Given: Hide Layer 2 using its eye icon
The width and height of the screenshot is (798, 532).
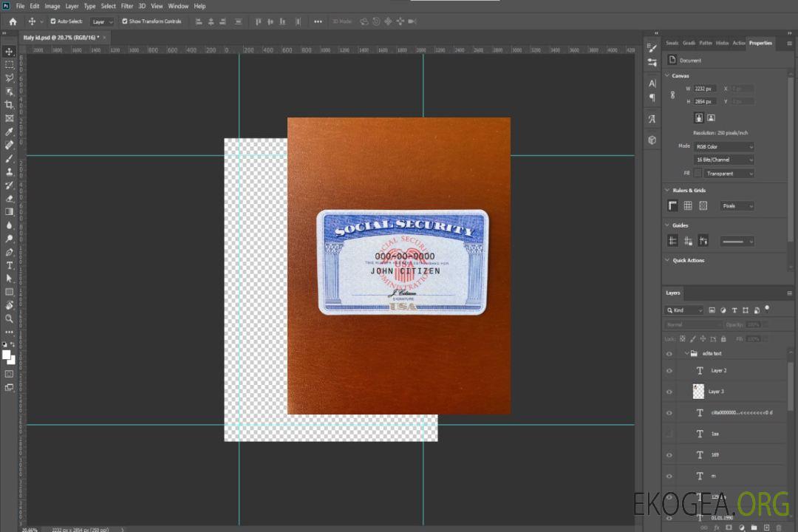Looking at the screenshot, I should coord(669,371).
